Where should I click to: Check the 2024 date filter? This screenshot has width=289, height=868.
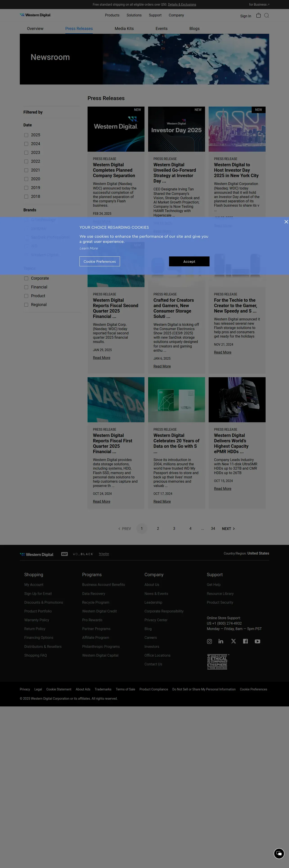click(26, 144)
